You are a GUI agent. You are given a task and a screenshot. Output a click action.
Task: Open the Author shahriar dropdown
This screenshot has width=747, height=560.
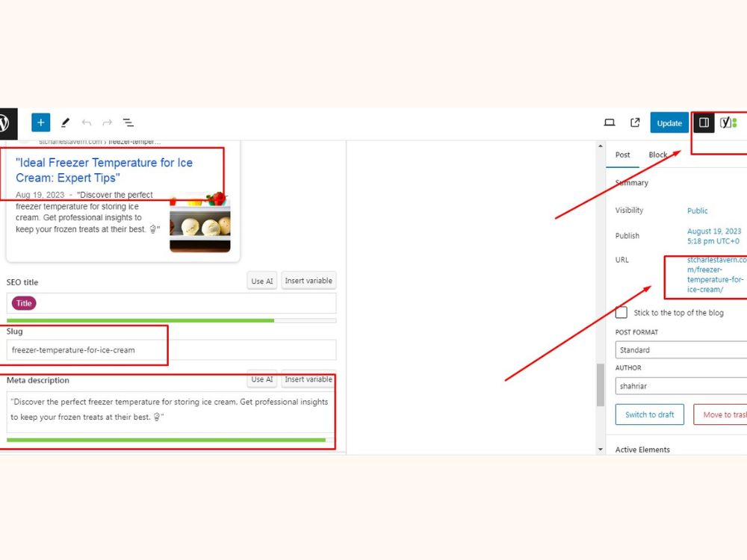click(681, 386)
